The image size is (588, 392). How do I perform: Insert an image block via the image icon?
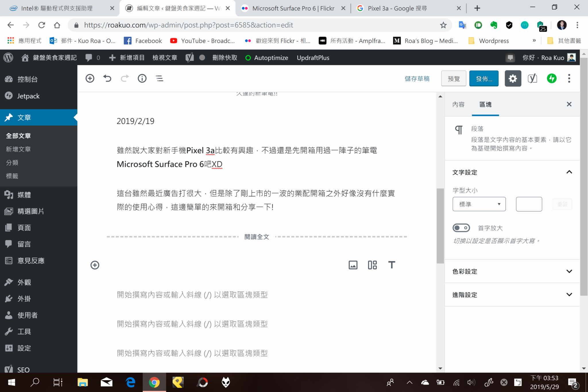(x=353, y=265)
